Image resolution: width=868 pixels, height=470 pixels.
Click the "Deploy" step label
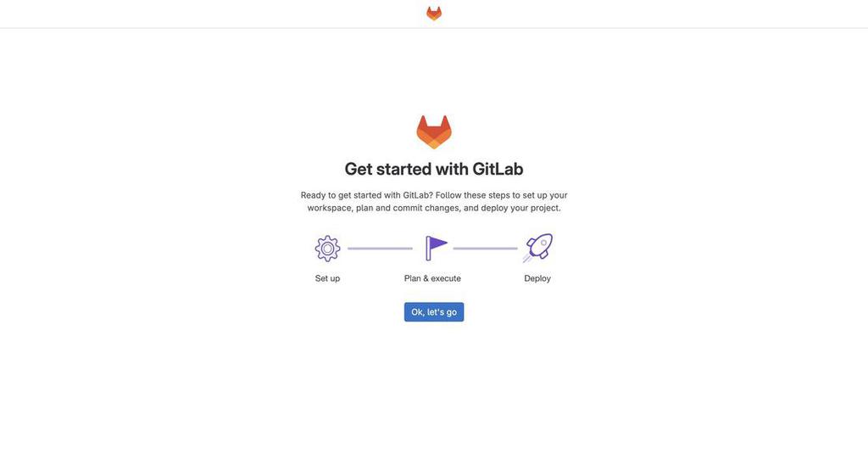537,278
